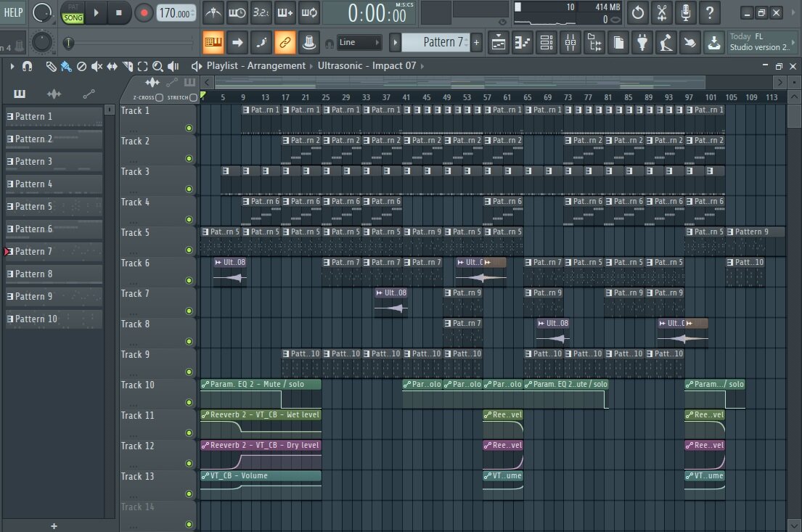Click the touch controller hand icon

pos(690,43)
